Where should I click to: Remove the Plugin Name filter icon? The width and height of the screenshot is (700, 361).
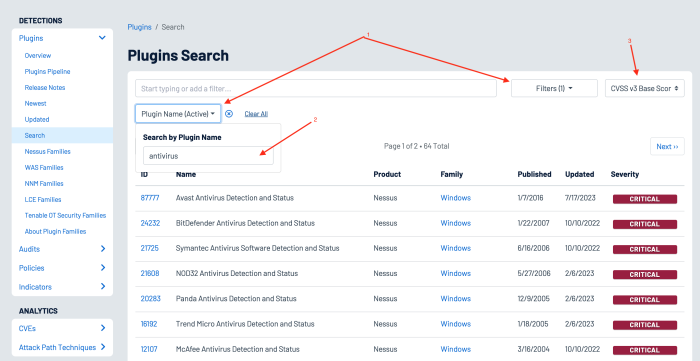[229, 114]
